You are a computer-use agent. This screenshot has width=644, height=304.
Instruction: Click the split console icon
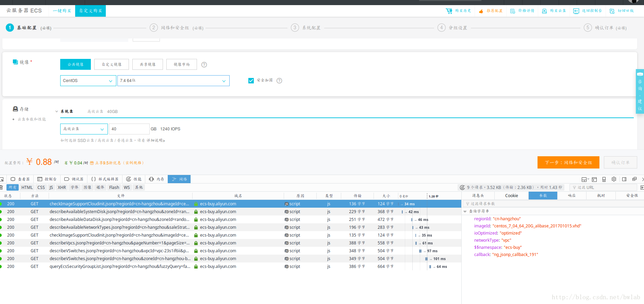coord(594,179)
